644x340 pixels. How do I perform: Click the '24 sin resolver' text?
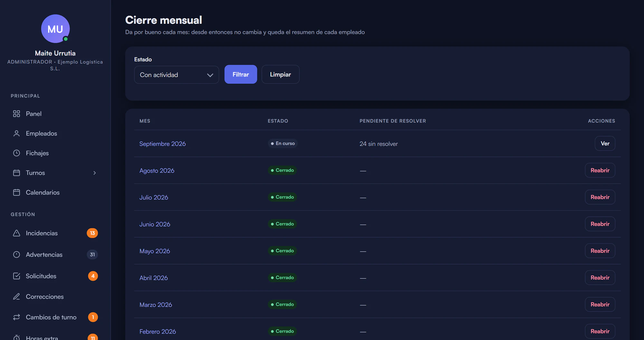tap(378, 144)
